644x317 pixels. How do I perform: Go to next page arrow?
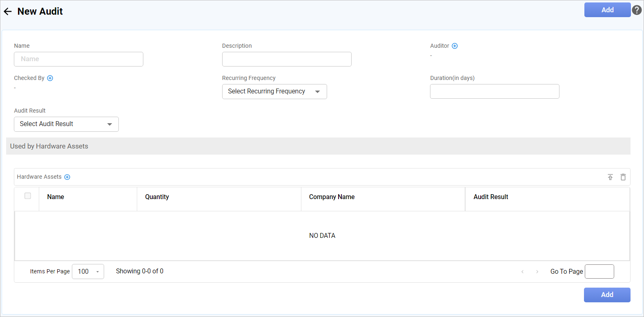coord(537,272)
